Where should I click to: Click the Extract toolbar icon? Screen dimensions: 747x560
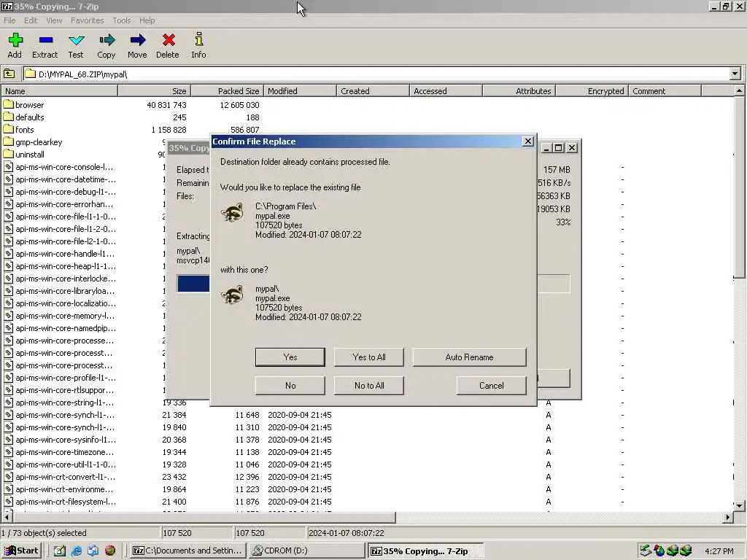45,41
